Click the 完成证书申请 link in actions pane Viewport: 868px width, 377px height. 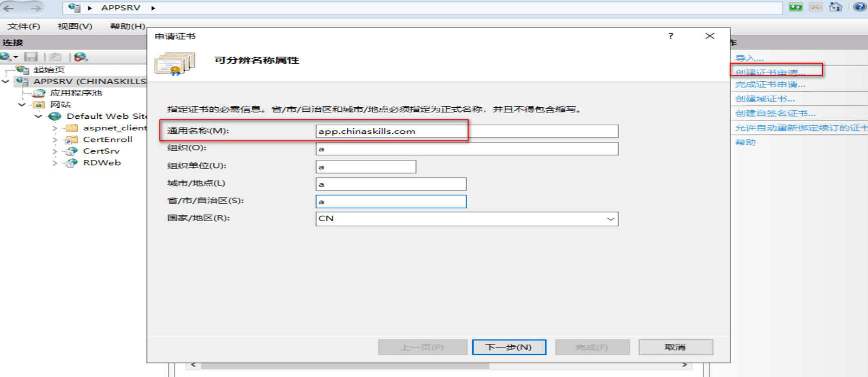(770, 85)
